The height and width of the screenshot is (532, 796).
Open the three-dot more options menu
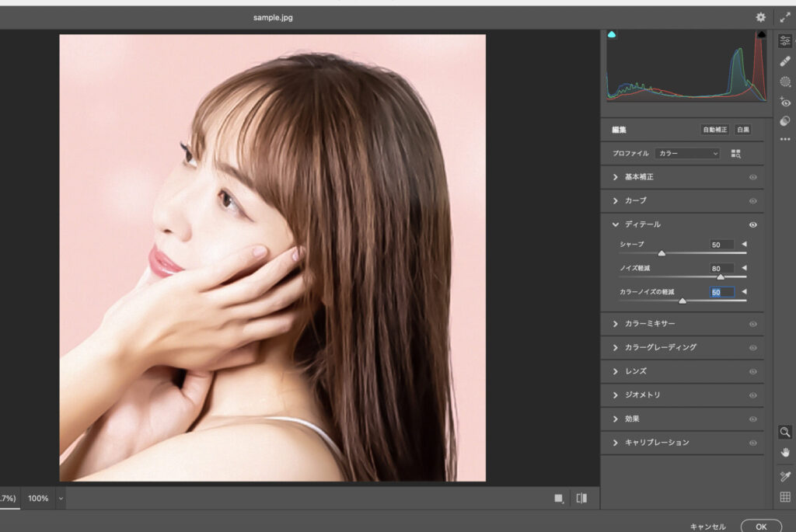(785, 139)
